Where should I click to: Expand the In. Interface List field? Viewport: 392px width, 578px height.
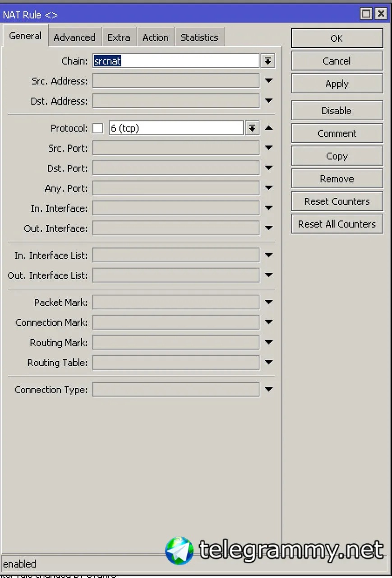pyautogui.click(x=269, y=255)
